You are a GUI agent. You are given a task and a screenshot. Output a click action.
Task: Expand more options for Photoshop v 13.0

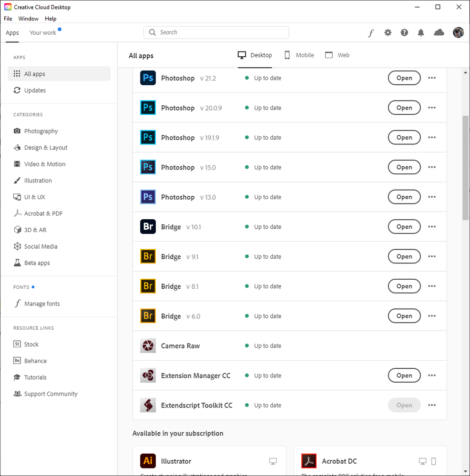432,197
